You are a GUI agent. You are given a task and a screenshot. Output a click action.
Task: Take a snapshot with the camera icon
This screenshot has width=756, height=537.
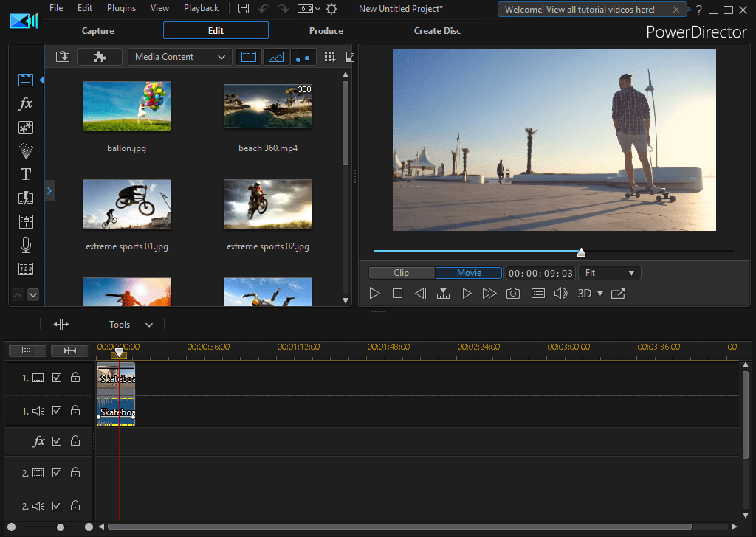pos(513,294)
